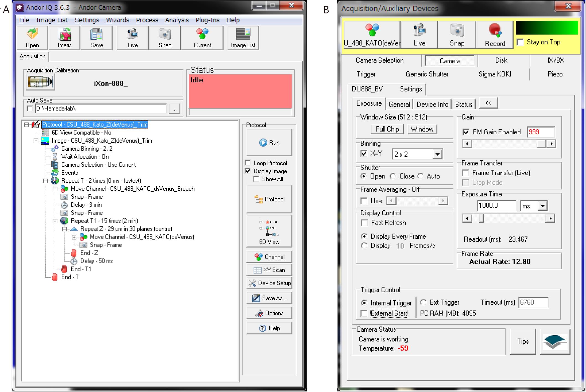Image resolution: width=586 pixels, height=392 pixels.
Task: Collapse the Image - CSU_488_Kato_Z tree node
Action: [36, 141]
